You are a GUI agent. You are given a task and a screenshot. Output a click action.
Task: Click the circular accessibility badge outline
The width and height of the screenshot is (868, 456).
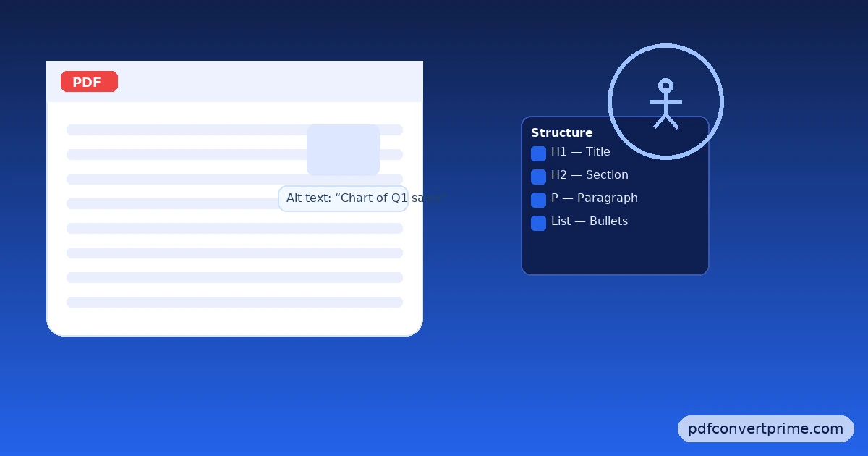tap(665, 101)
